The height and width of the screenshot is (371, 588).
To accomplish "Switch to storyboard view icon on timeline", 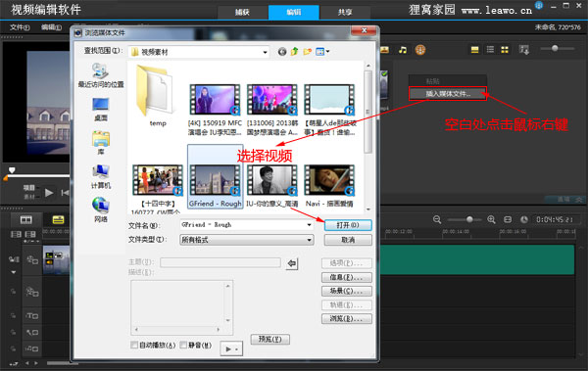I will 26,220.
